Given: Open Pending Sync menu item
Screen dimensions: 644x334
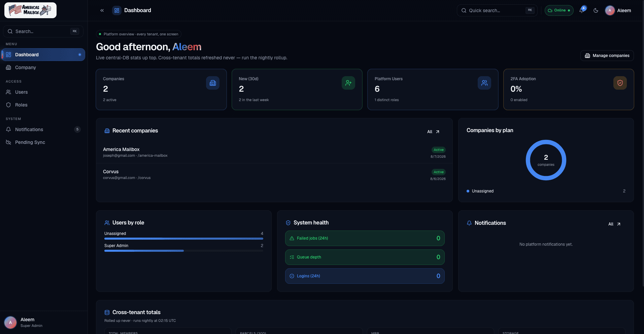Looking at the screenshot, I should tap(43, 142).
